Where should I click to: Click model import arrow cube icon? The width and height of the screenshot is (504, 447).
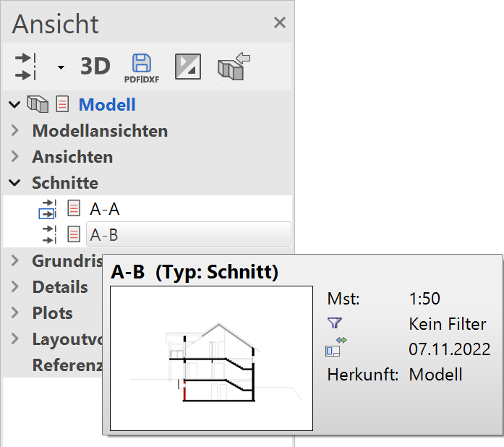coord(234,67)
